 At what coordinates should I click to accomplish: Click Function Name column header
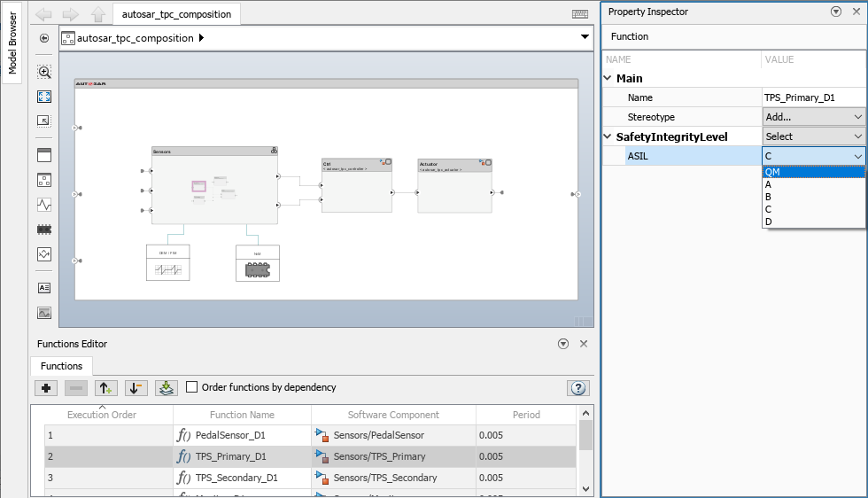(242, 415)
